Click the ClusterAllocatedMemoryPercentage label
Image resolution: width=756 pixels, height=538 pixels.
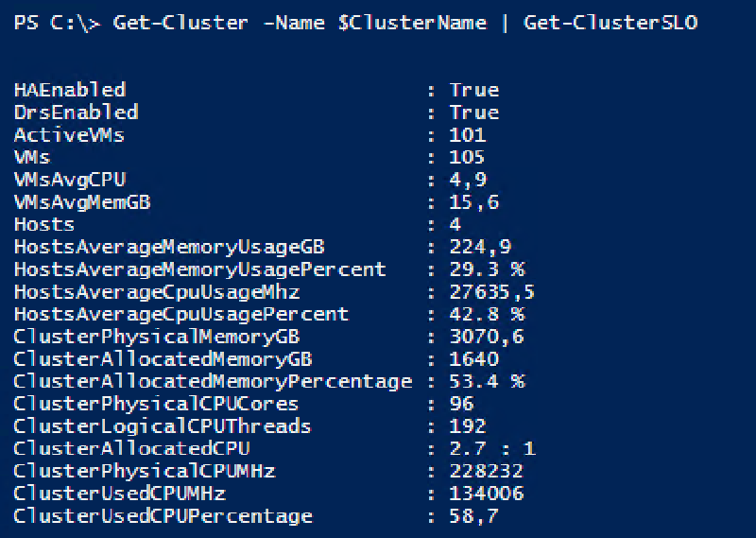tap(213, 381)
